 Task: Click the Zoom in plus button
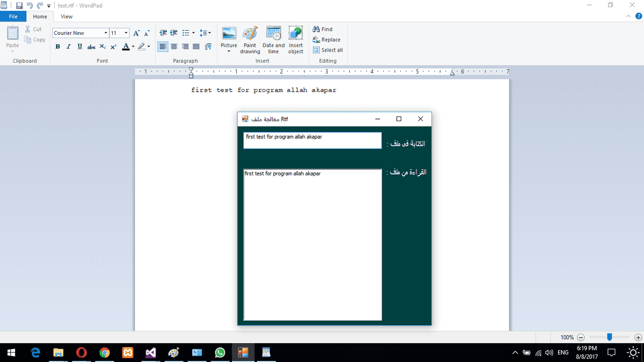[x=638, y=337]
